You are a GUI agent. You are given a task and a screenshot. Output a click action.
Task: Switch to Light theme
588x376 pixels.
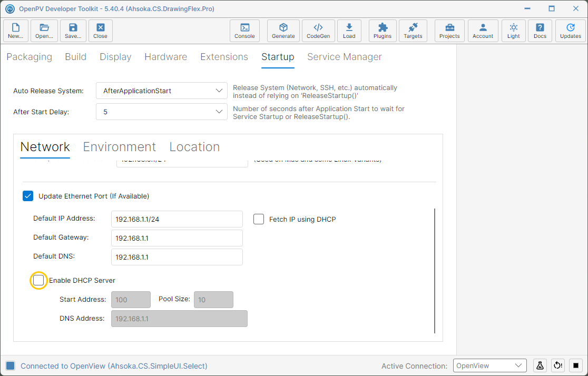513,31
